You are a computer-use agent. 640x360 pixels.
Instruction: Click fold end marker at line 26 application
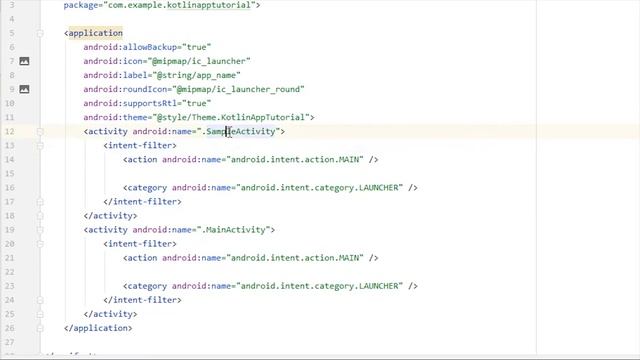(40, 328)
